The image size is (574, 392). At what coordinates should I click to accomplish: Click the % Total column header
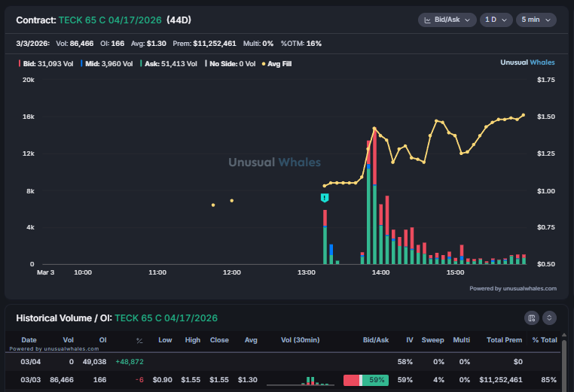(x=545, y=340)
